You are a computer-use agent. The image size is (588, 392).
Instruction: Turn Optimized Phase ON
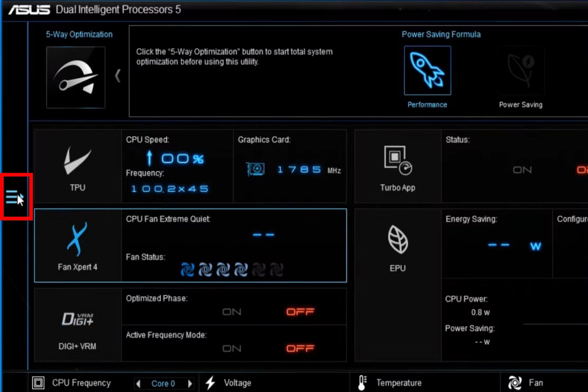(x=232, y=312)
